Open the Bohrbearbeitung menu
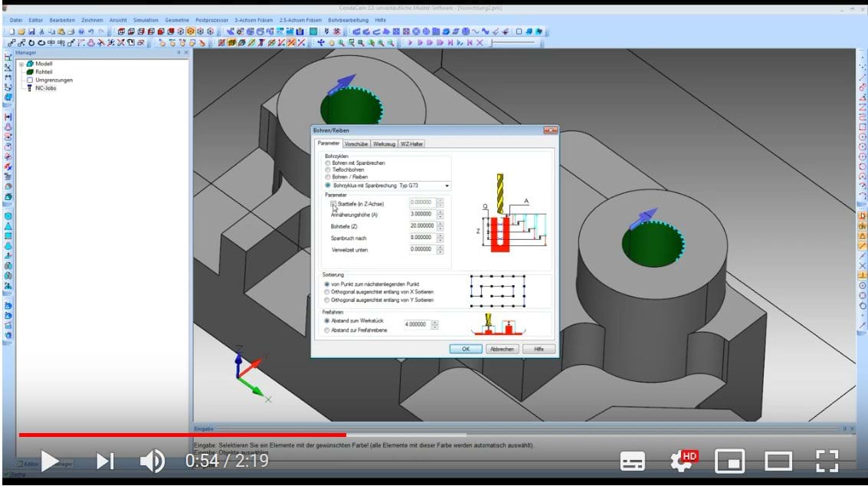Screen dimensions: 868x486 tap(348, 20)
